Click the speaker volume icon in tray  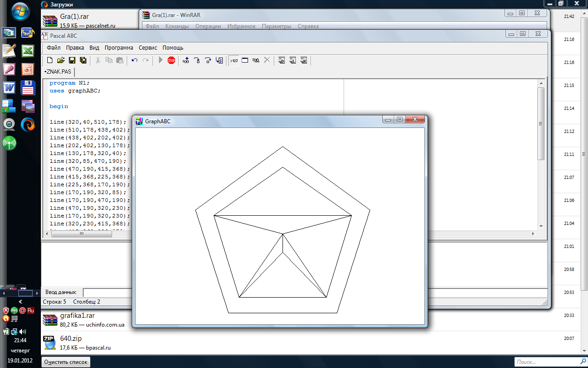click(23, 331)
